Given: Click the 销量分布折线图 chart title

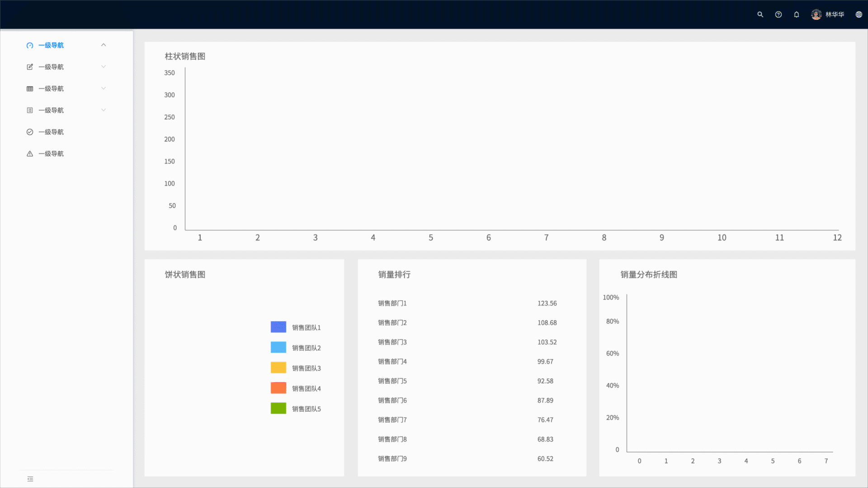Looking at the screenshot, I should click(649, 275).
